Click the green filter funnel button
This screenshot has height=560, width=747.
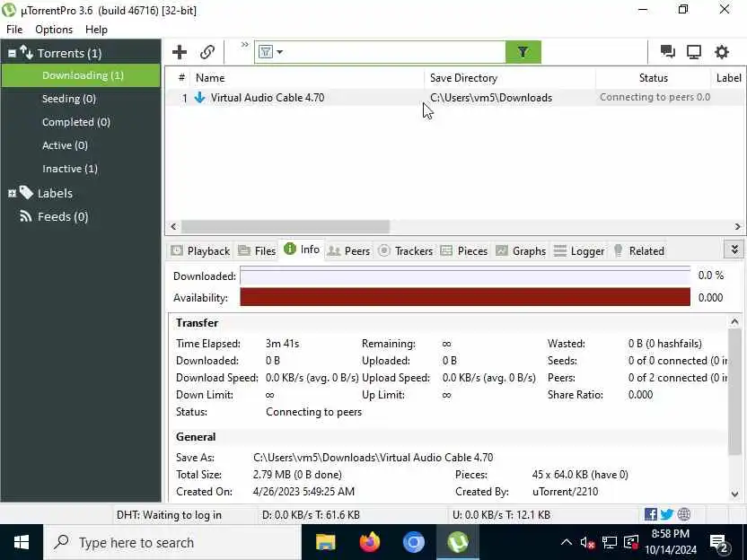(x=523, y=52)
